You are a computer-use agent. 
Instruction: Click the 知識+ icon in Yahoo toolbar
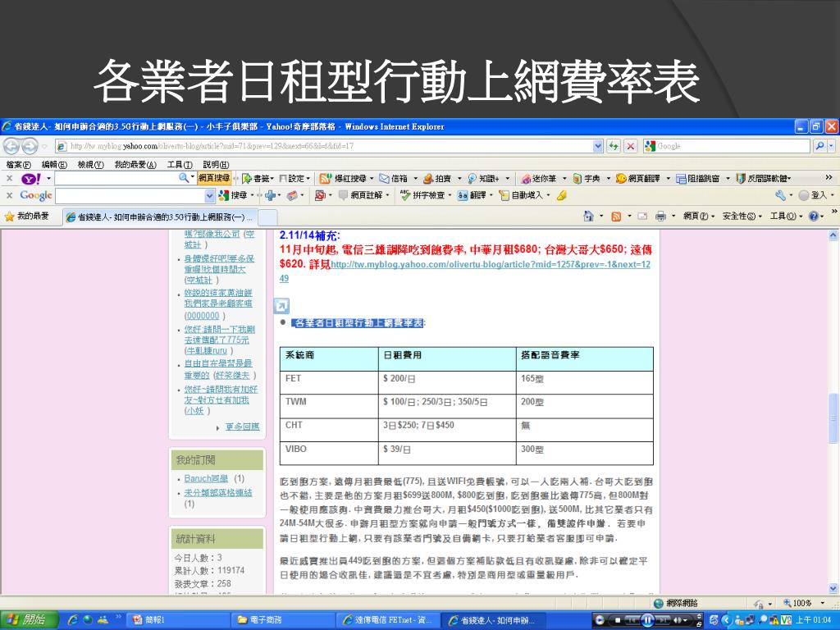coord(472,178)
